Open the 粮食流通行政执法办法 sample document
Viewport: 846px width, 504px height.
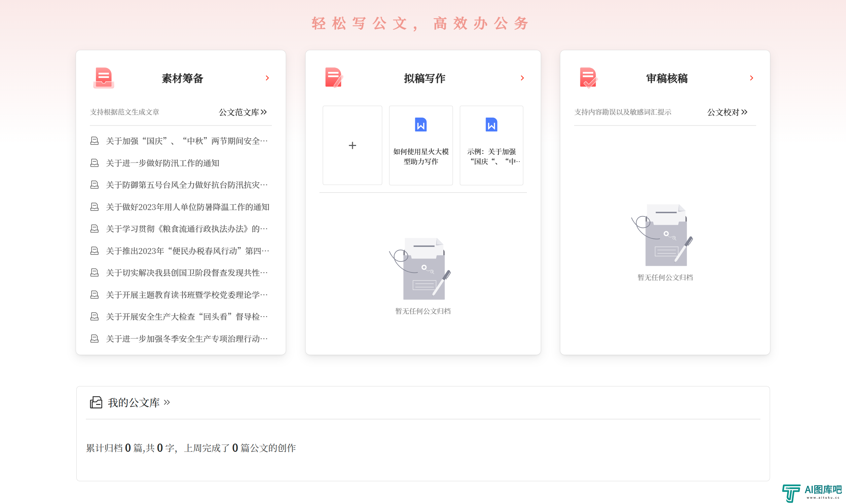(187, 229)
